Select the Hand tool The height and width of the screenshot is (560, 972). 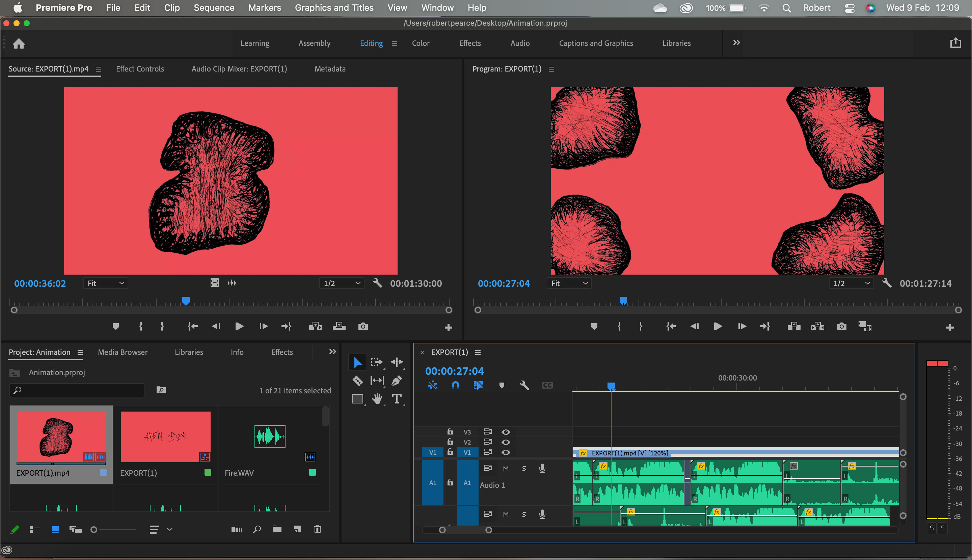[377, 399]
